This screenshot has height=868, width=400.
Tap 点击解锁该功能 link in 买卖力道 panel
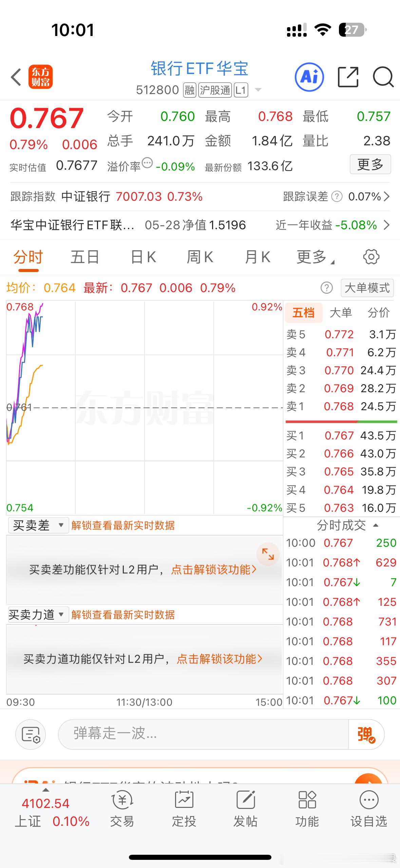(220, 659)
